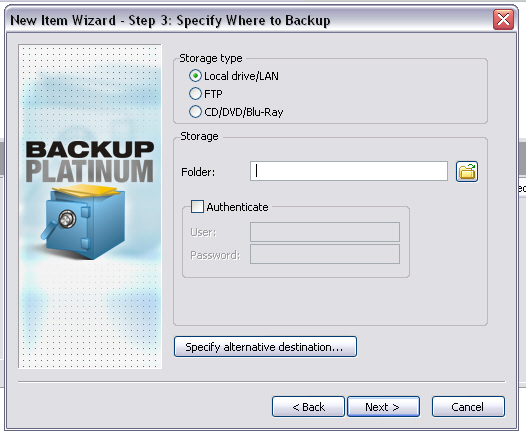
Task: Click the Password: label text
Action: 215,255
